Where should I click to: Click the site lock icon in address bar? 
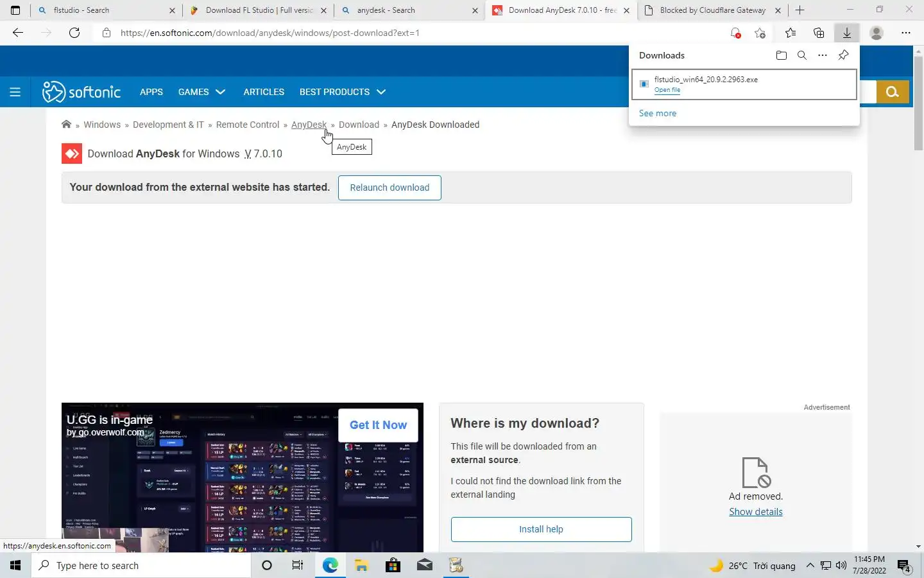pyautogui.click(x=107, y=33)
